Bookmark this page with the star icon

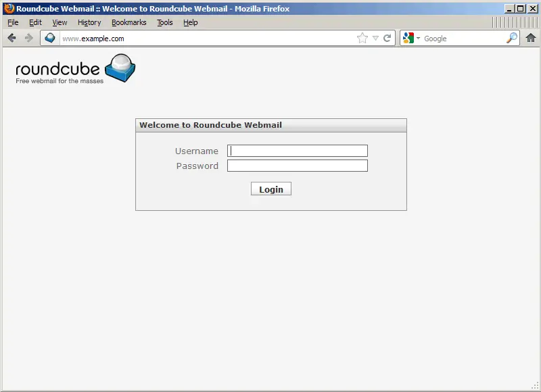coord(362,38)
